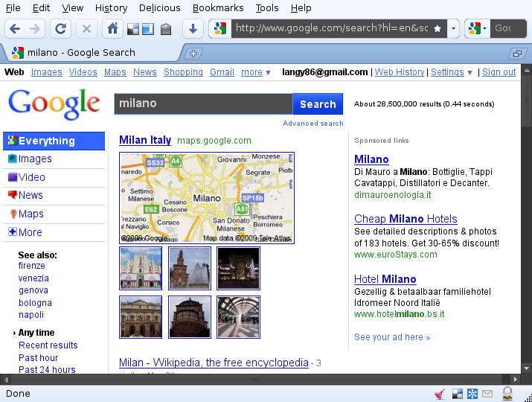
Task: Open the Help menu
Action: (x=301, y=7)
